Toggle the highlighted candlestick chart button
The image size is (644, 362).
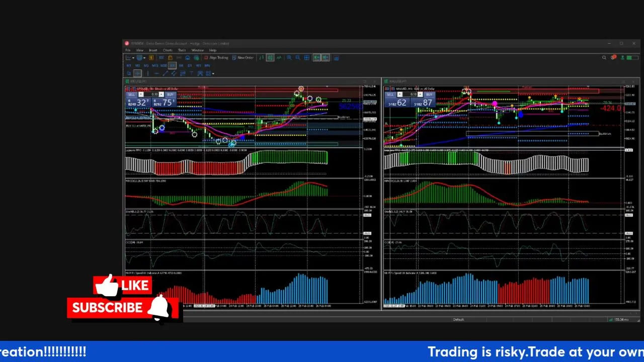coord(270,58)
